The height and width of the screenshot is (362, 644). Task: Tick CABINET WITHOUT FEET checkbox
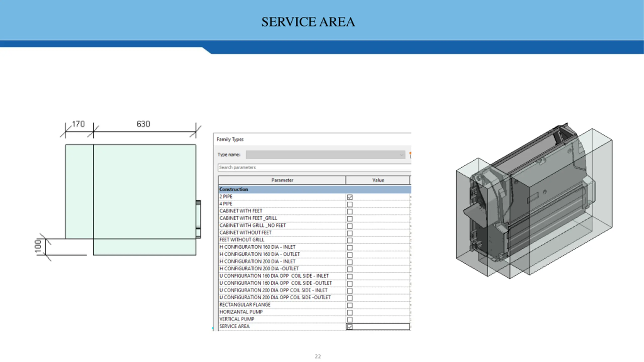tap(350, 233)
